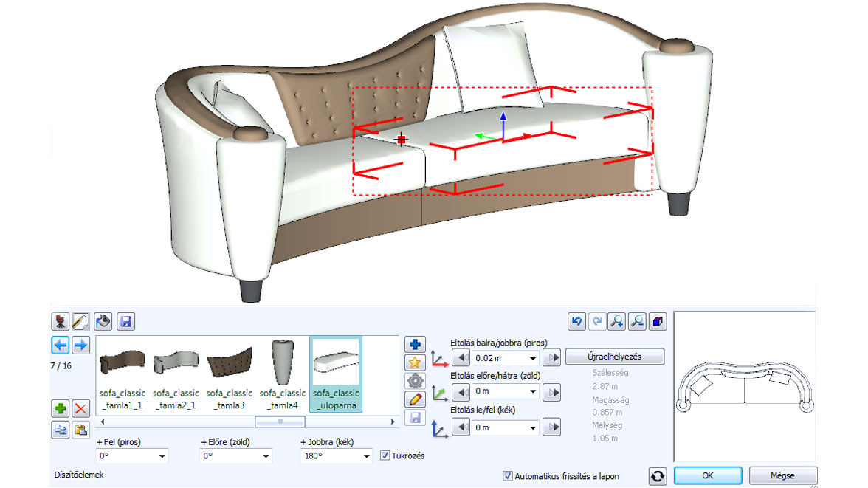Screen dimensions: 868x488
Task: Click the thumbnail list scrollbar handle
Action: [280, 422]
